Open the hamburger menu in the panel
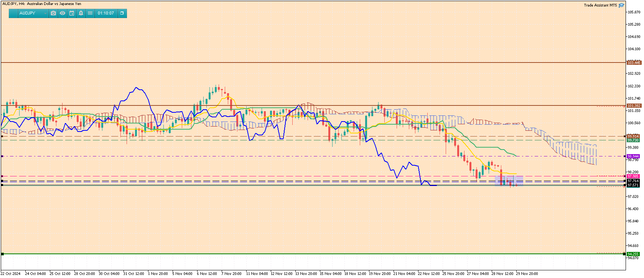 [90, 13]
